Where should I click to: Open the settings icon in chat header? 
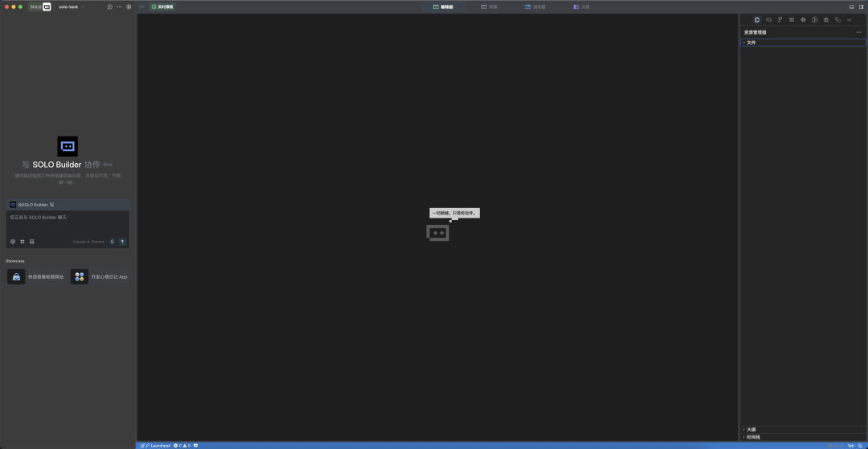click(x=129, y=6)
